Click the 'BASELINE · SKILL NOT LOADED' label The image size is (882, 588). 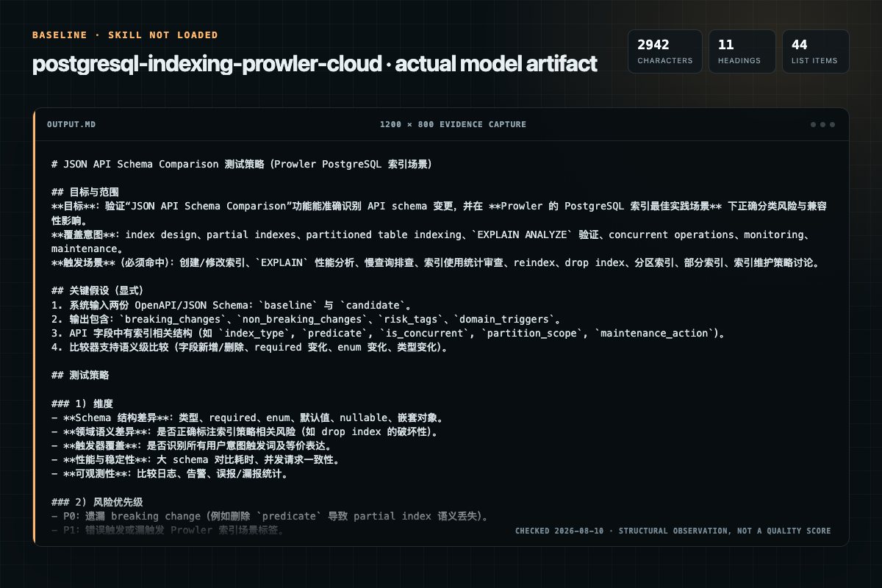tap(125, 35)
